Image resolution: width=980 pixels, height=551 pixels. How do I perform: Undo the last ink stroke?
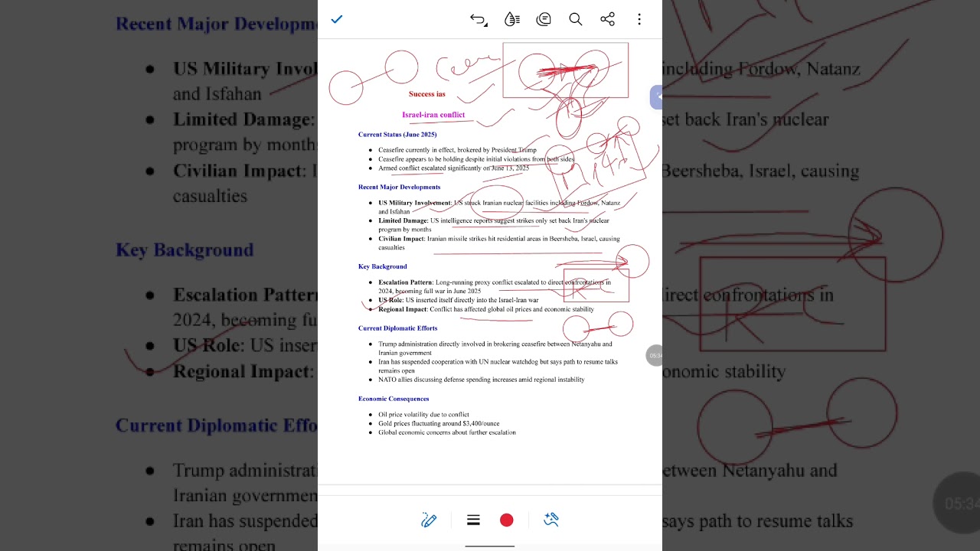point(479,20)
